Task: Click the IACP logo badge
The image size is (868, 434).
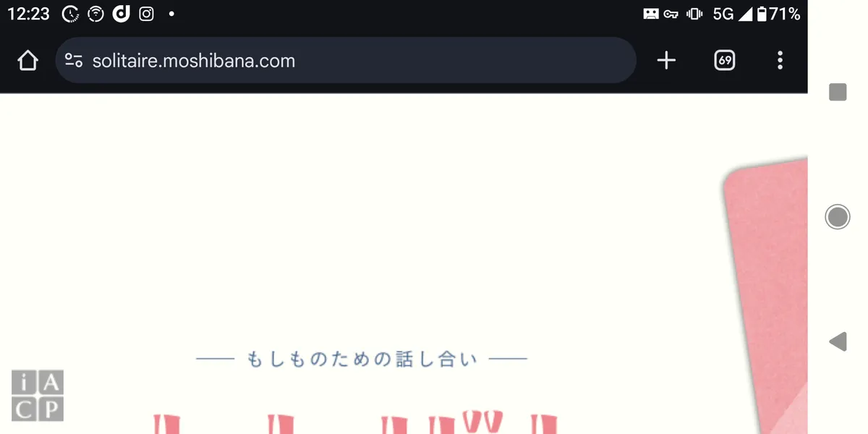Action: (38, 395)
